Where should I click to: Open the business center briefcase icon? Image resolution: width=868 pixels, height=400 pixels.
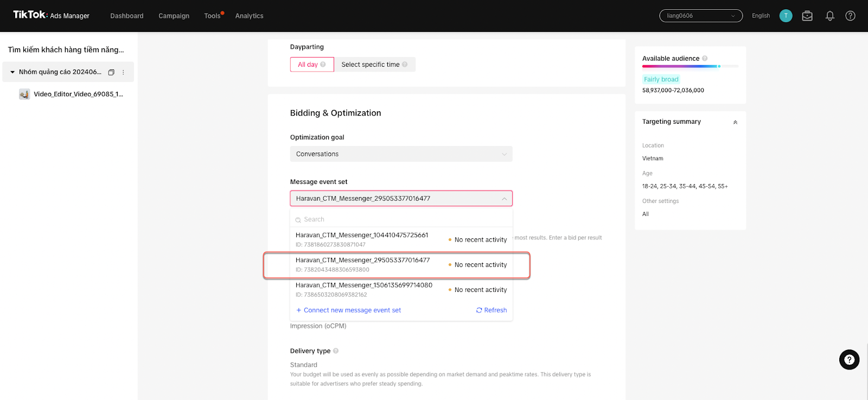[807, 16]
